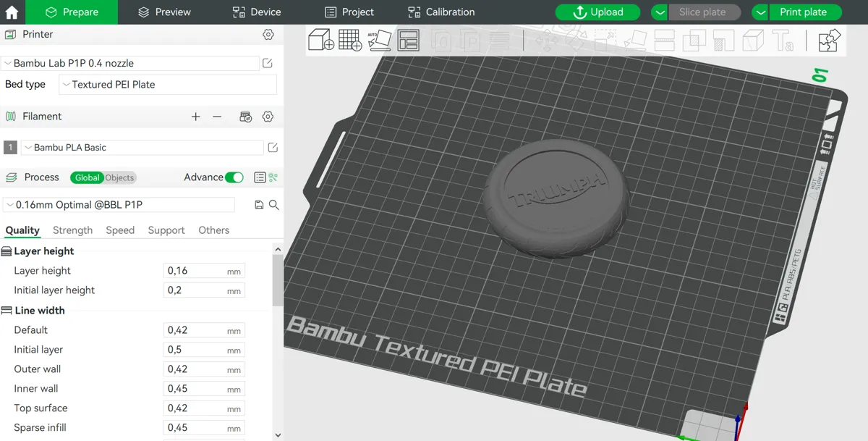Screen dimensions: 868x441
Task: Expand the Print plate options arrow
Action: (x=759, y=12)
